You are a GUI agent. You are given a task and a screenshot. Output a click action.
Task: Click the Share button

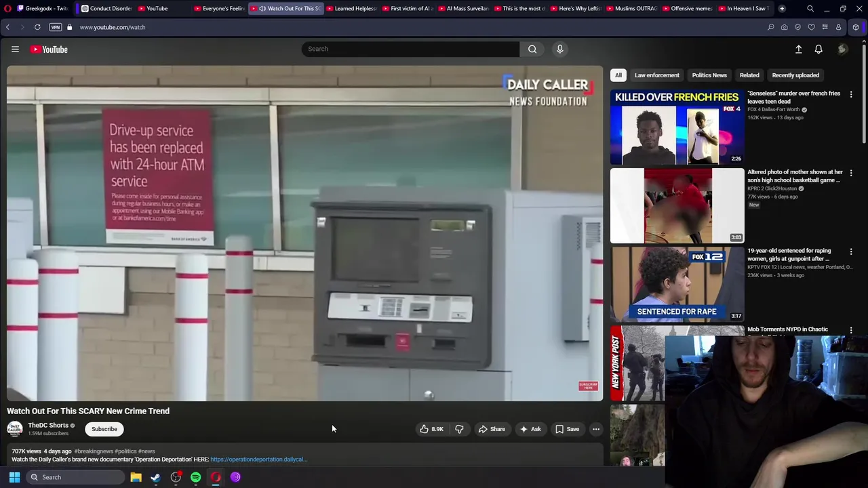pos(492,429)
